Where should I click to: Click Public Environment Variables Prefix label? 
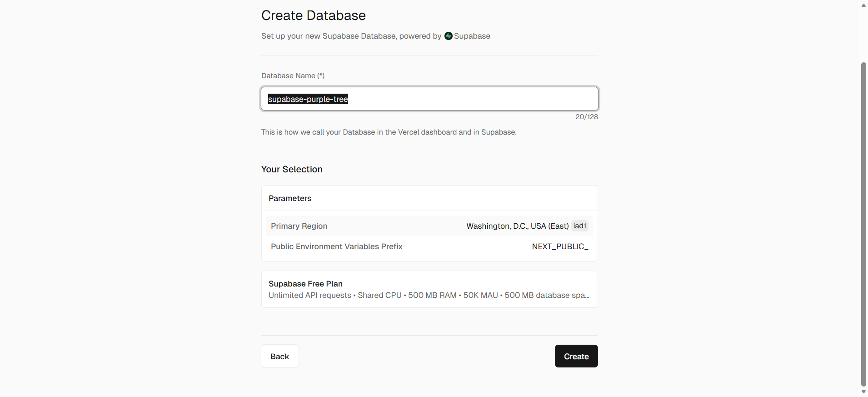click(x=337, y=246)
